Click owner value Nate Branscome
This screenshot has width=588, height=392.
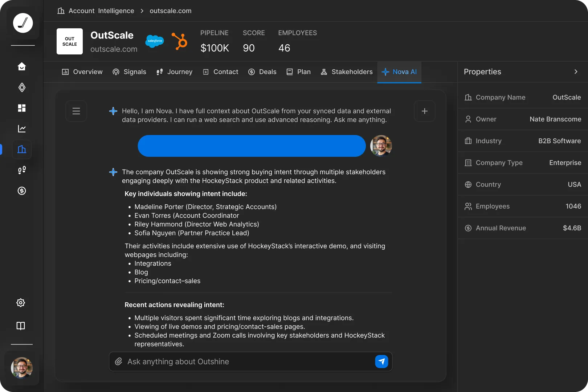[x=555, y=119]
